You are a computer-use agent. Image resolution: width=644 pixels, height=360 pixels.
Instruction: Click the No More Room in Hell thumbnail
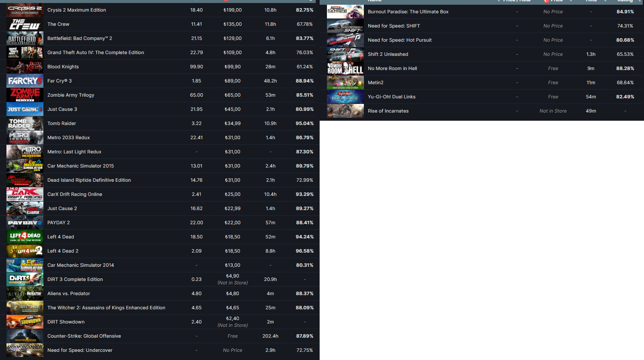click(345, 68)
